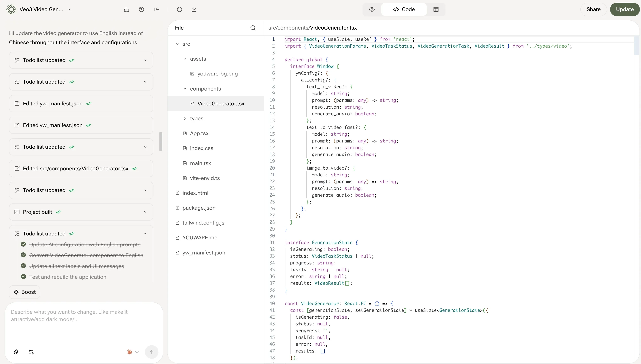Open the search icon in the File panel
The width and height of the screenshot is (641, 364).
253,28
